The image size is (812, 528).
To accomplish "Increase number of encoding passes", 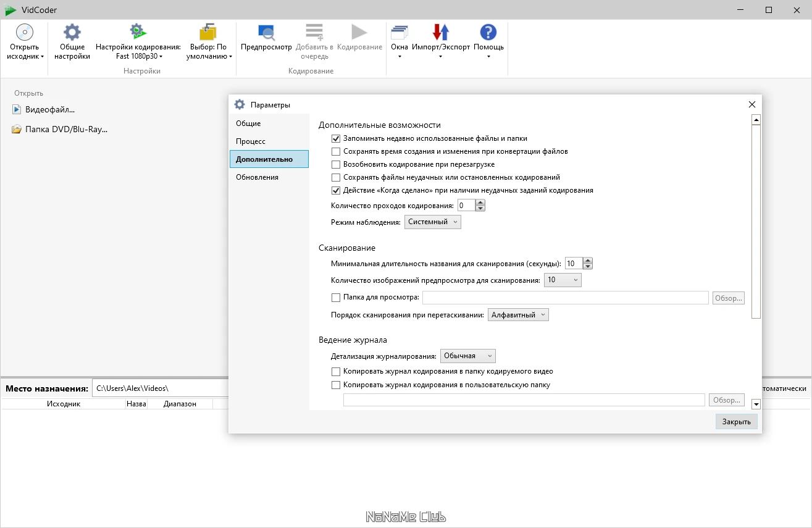I will point(481,202).
